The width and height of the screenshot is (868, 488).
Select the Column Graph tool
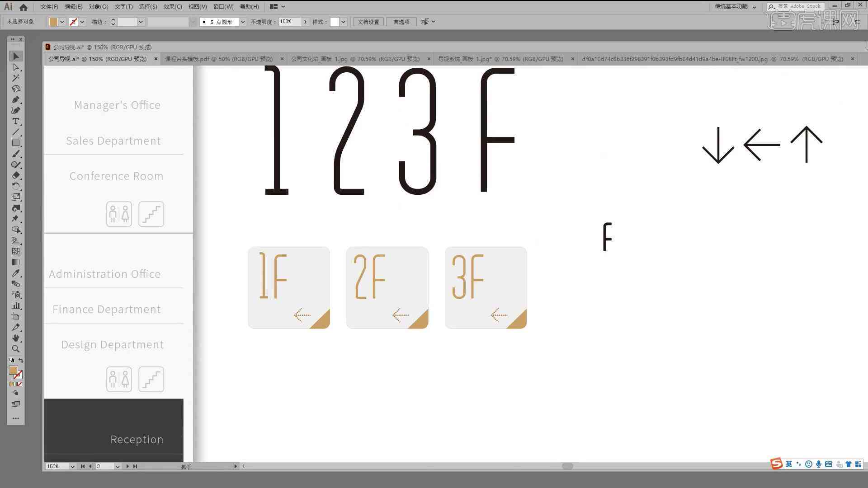tap(16, 306)
